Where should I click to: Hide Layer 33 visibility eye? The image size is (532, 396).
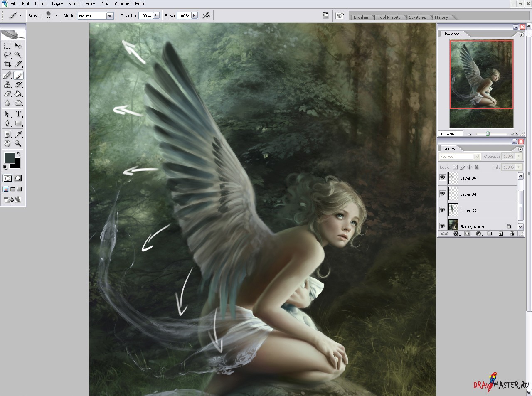(443, 210)
